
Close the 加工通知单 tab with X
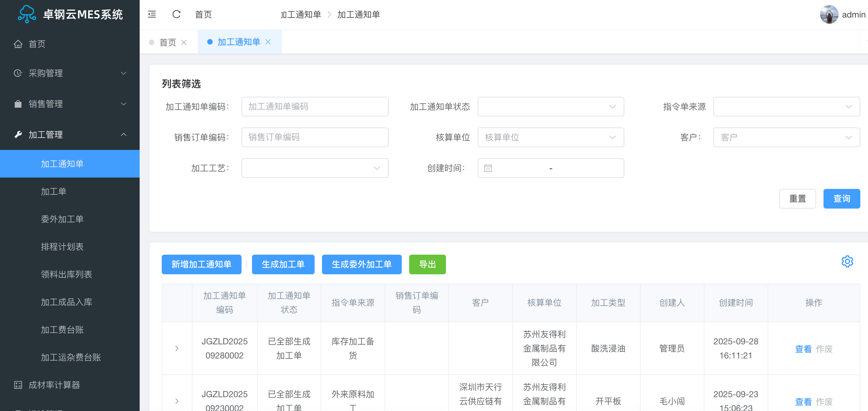pos(268,42)
